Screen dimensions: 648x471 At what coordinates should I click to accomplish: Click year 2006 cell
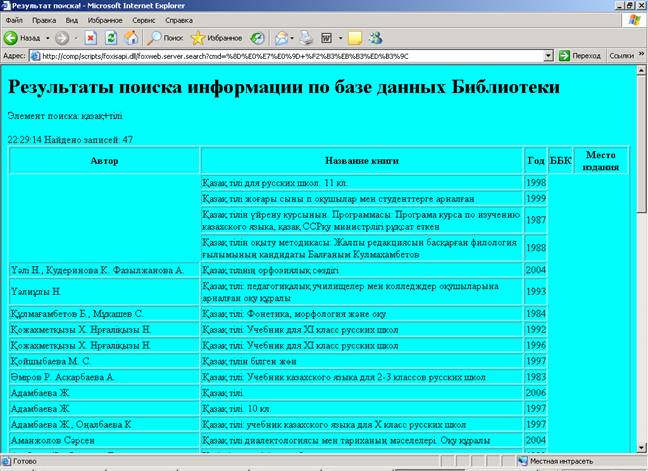click(x=536, y=393)
